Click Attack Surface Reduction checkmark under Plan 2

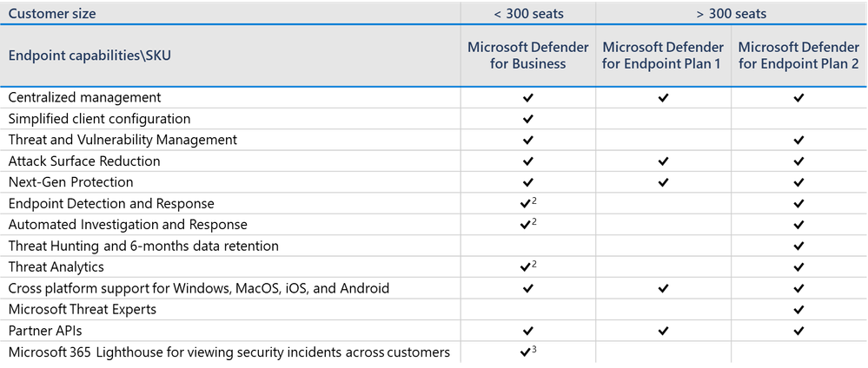pos(798,161)
